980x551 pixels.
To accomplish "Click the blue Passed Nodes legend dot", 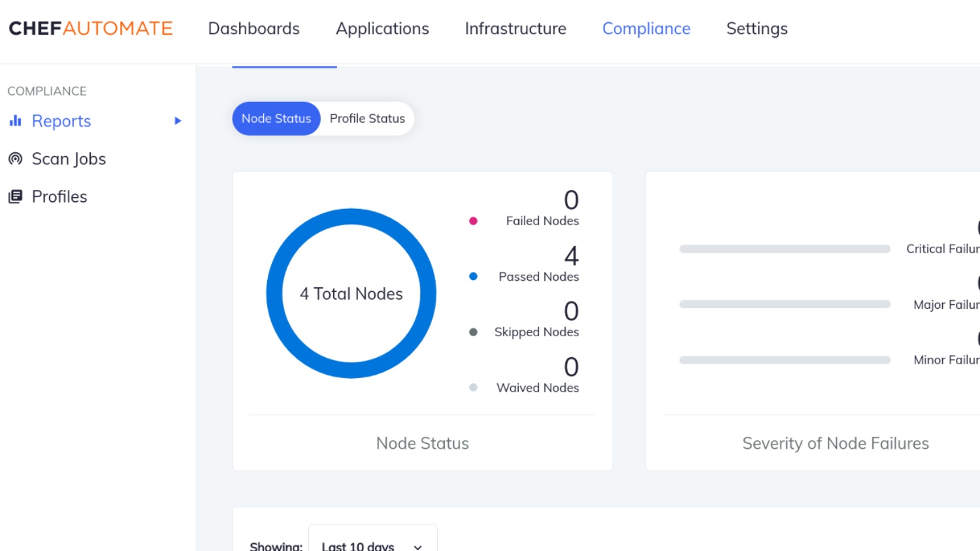I will tap(473, 276).
